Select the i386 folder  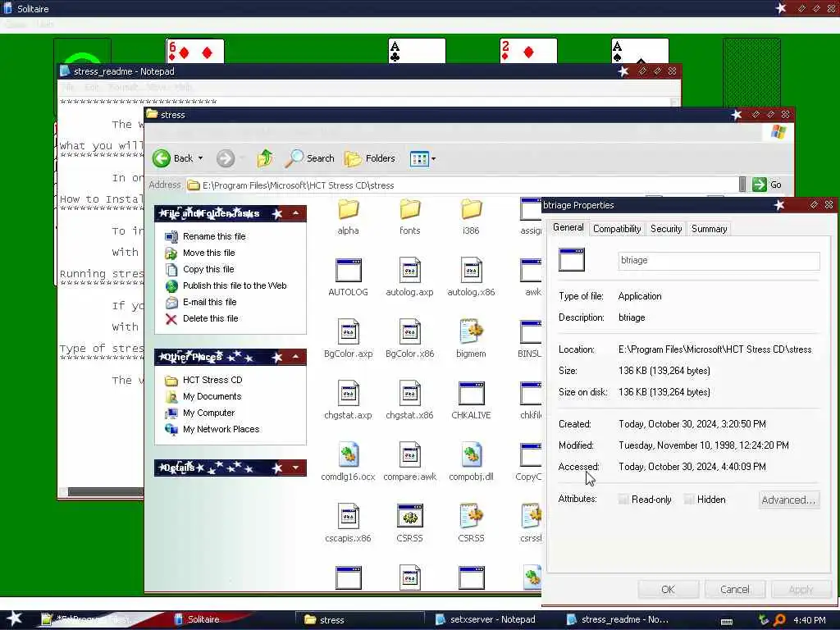(x=472, y=217)
